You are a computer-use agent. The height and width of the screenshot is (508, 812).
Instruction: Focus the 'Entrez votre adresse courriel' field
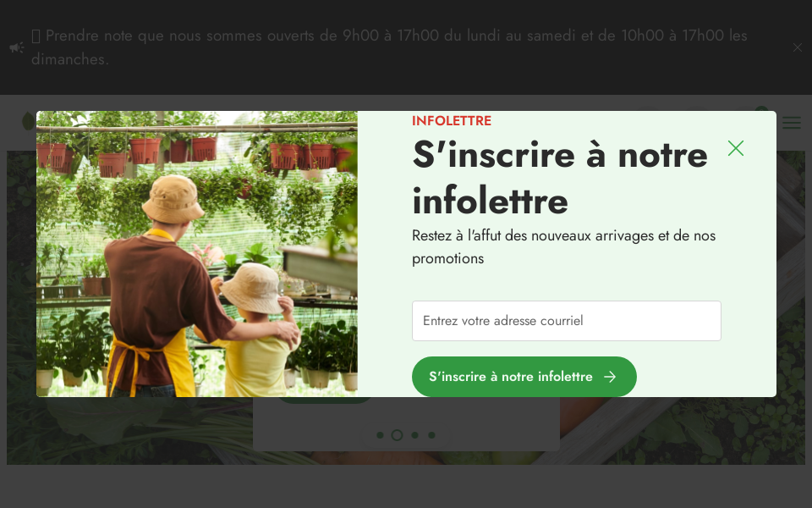(566, 321)
